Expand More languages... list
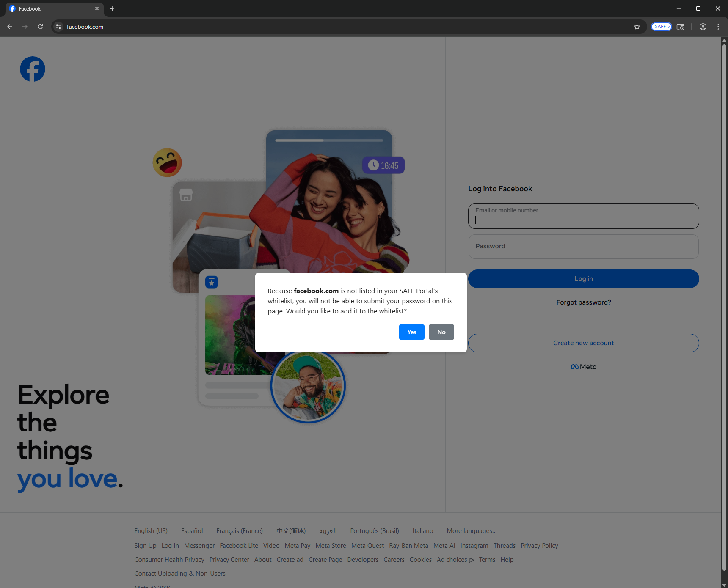 point(472,531)
